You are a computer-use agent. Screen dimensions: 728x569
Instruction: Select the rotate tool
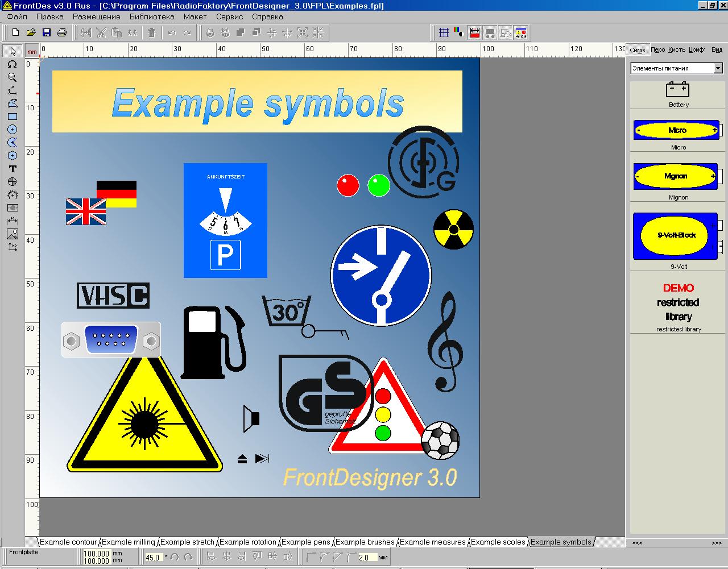tap(12, 64)
